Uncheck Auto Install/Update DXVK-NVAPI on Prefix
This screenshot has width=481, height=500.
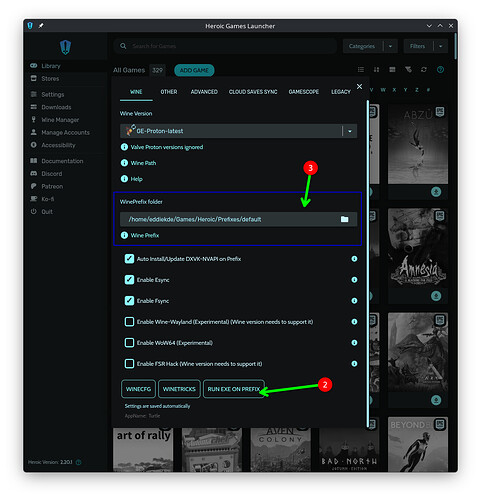pyautogui.click(x=129, y=259)
